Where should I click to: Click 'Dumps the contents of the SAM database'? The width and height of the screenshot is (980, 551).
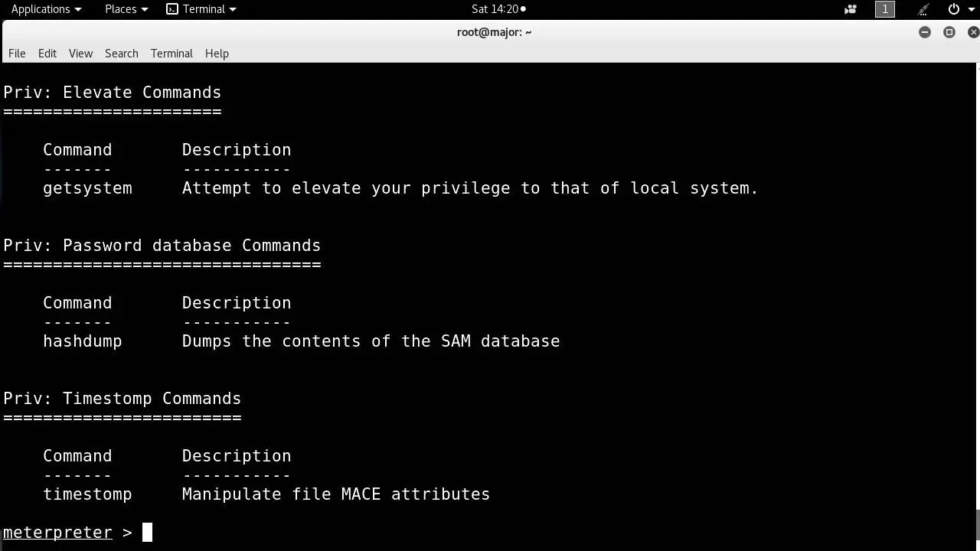click(x=371, y=341)
